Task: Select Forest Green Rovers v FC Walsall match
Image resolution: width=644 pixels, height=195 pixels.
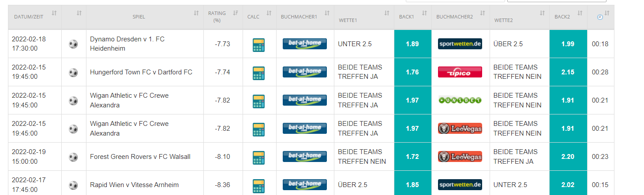Action: (x=140, y=157)
